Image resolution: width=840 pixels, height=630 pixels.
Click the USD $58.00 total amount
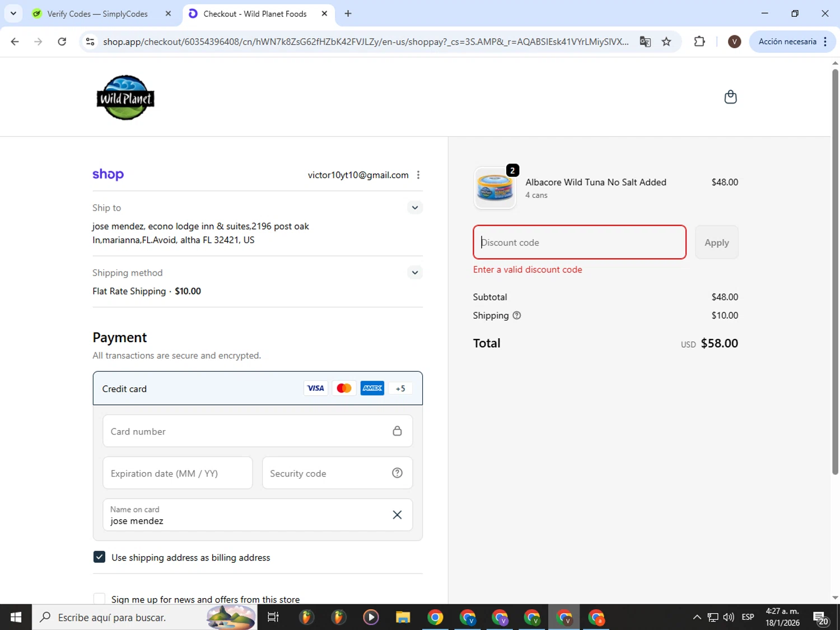(710, 343)
